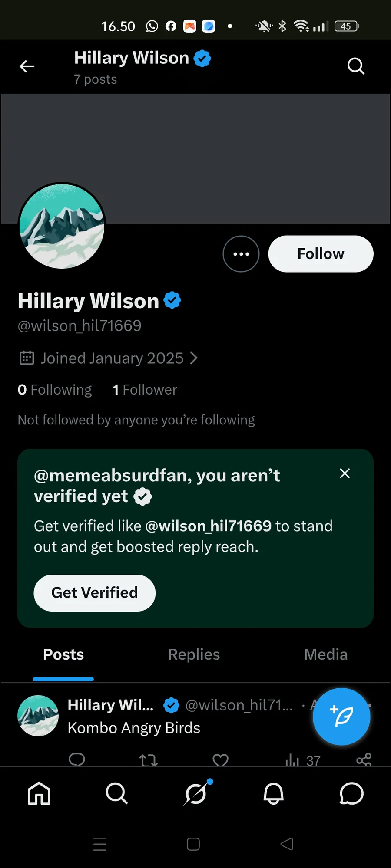Open the mountain profile picture
The width and height of the screenshot is (391, 868).
pyautogui.click(x=62, y=226)
